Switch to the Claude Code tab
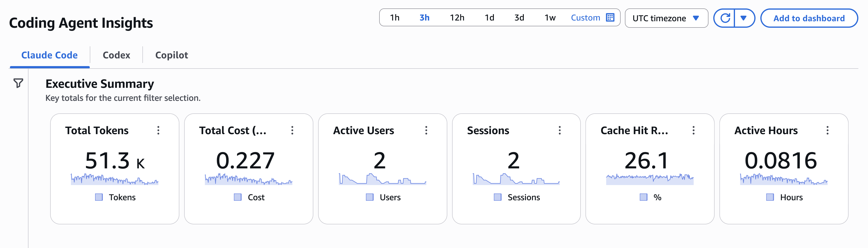This screenshot has height=248, width=868. pos(49,55)
